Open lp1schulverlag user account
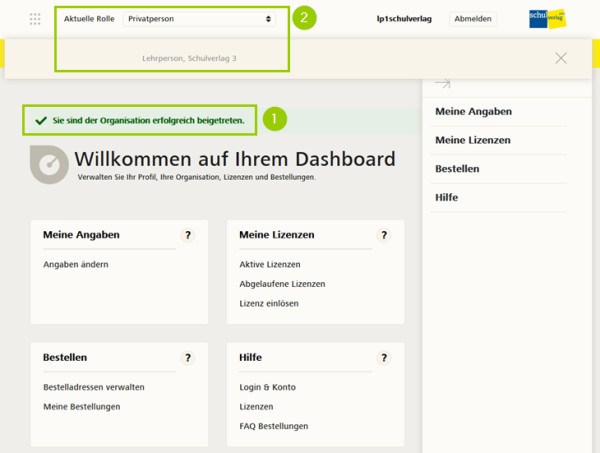The image size is (600, 453). (x=404, y=19)
